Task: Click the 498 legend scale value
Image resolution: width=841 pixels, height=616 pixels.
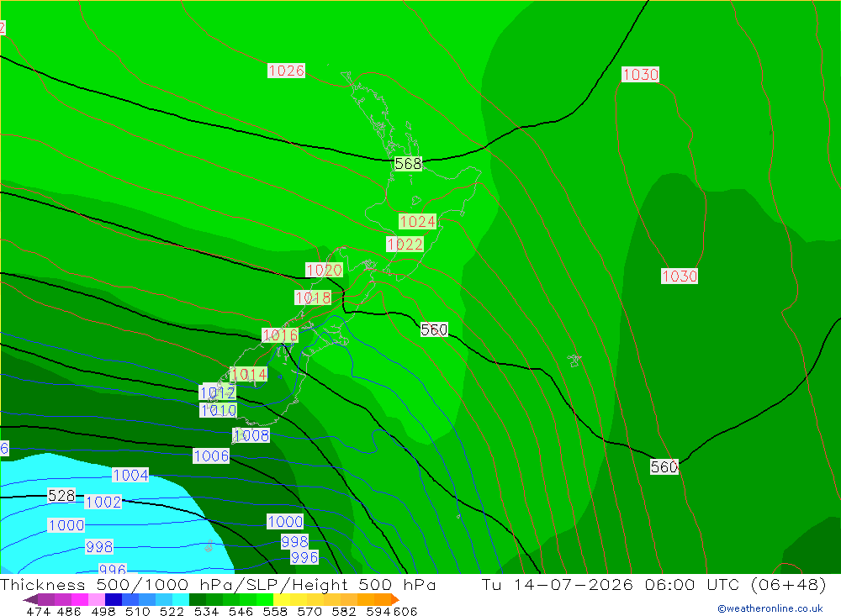Action: pos(103,611)
